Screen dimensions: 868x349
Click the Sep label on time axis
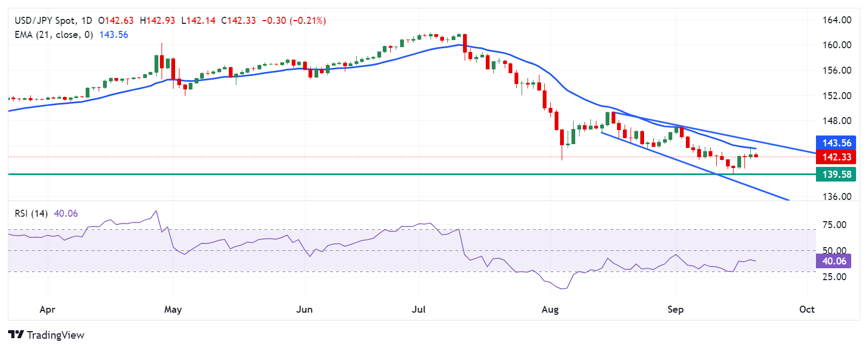click(x=675, y=309)
